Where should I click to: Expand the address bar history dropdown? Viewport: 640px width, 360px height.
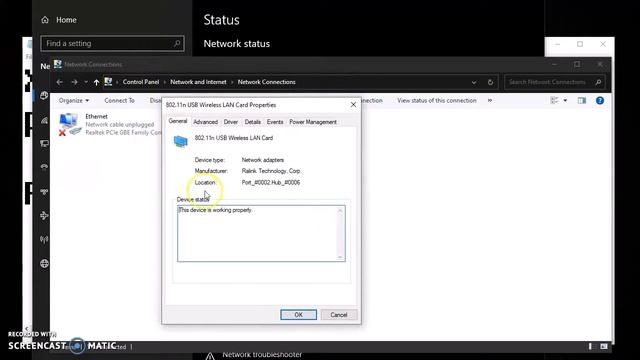pyautogui.click(x=473, y=82)
